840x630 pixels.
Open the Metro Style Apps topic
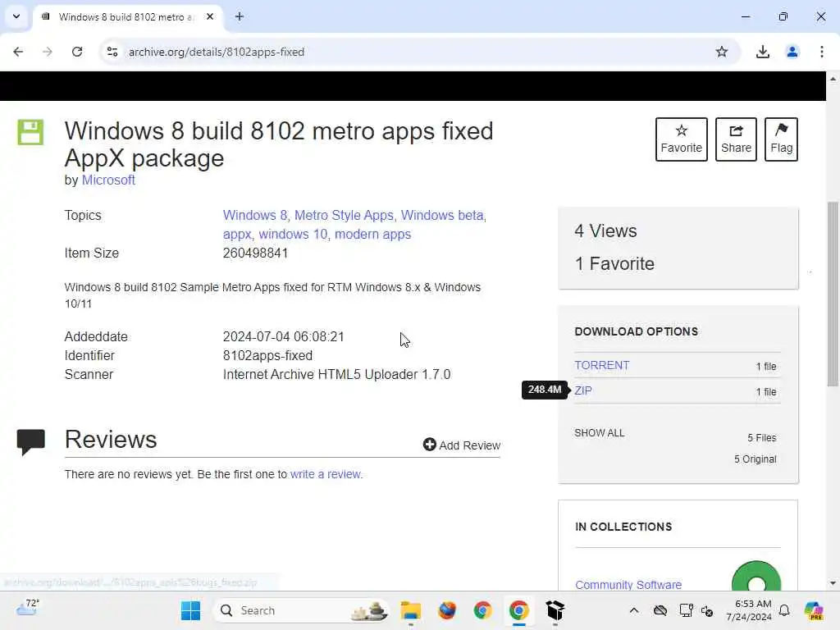(x=344, y=216)
